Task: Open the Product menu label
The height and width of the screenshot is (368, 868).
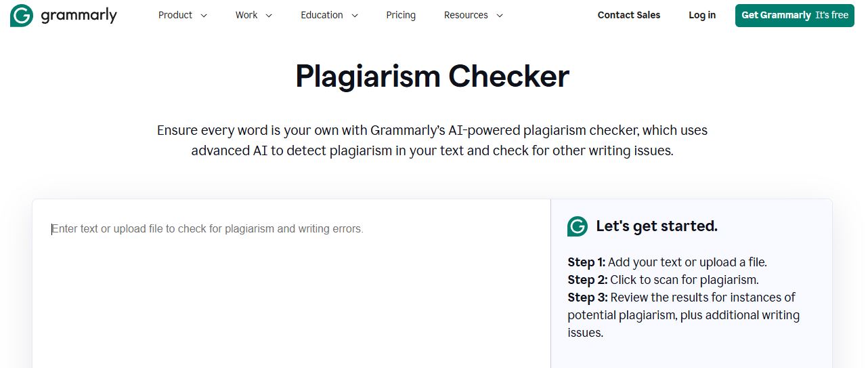Action: click(175, 15)
